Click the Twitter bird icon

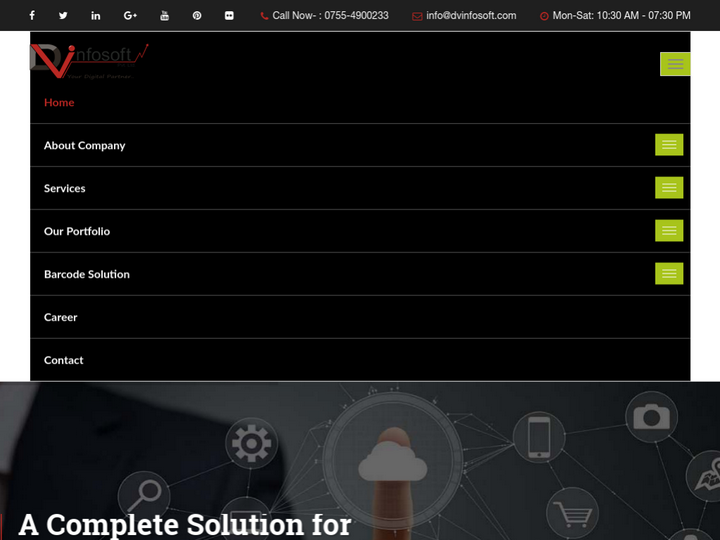click(63, 16)
